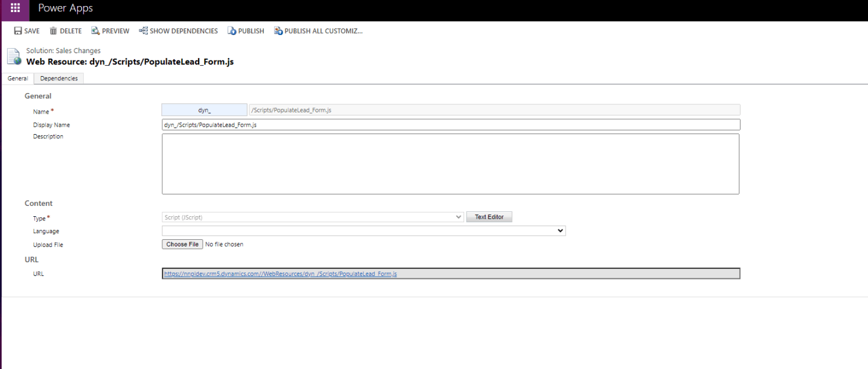Click the Preview icon in toolbar
This screenshot has height=369, width=868.
(95, 31)
